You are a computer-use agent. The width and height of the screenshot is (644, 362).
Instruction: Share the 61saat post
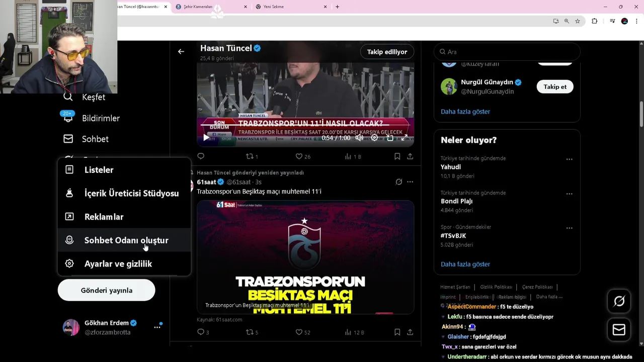tap(410, 332)
